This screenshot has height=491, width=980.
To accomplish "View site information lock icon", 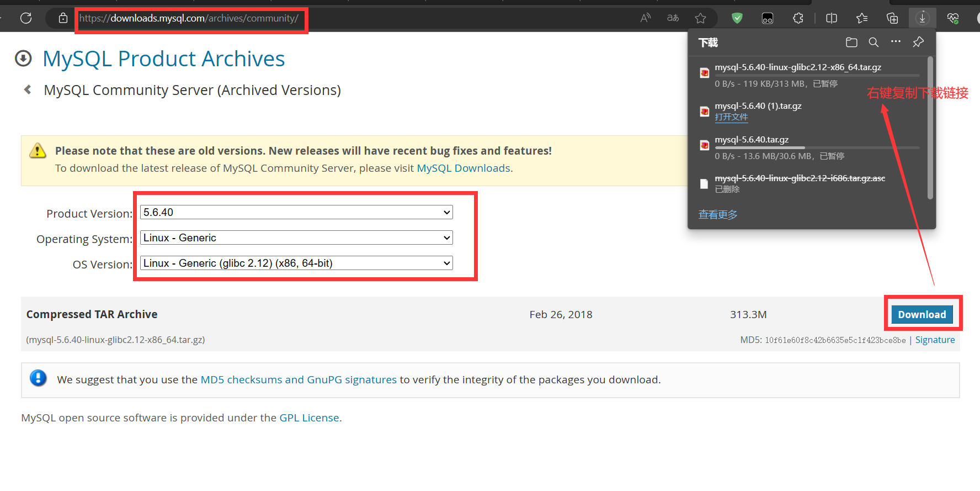I will click(63, 18).
